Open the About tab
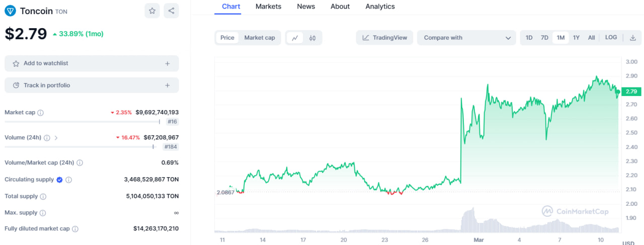This screenshot has width=644, height=245. click(340, 7)
